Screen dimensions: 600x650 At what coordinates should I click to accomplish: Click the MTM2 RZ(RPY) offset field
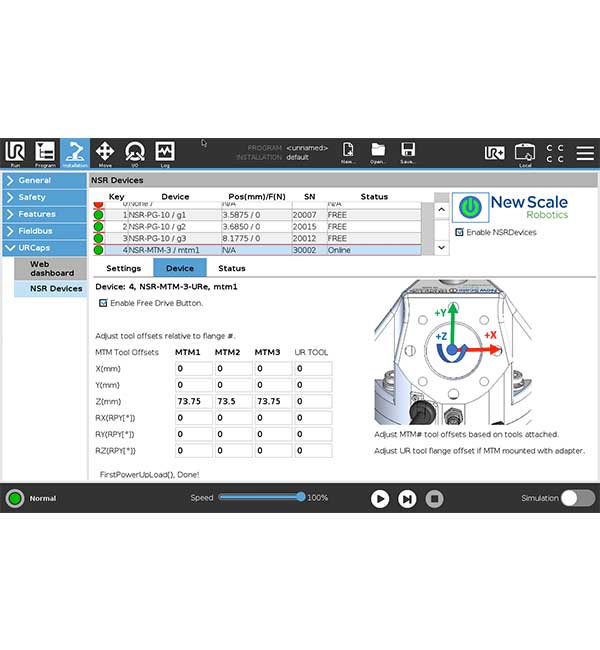[x=233, y=451]
